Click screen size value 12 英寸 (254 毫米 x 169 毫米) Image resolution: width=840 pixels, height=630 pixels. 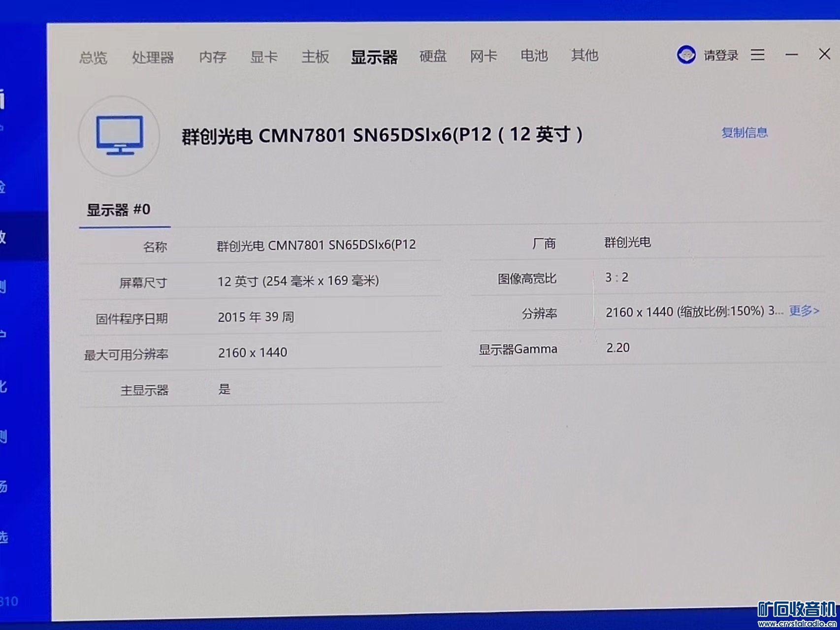[298, 281]
